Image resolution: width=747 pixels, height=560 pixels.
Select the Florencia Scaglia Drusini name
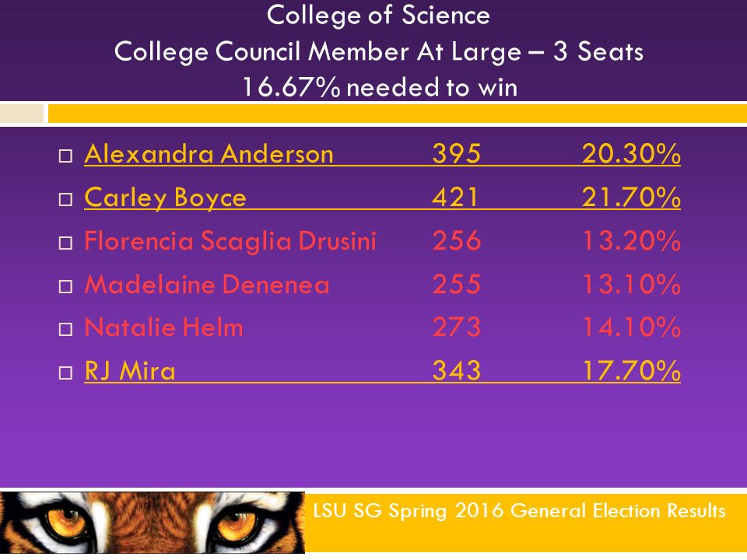(x=230, y=241)
